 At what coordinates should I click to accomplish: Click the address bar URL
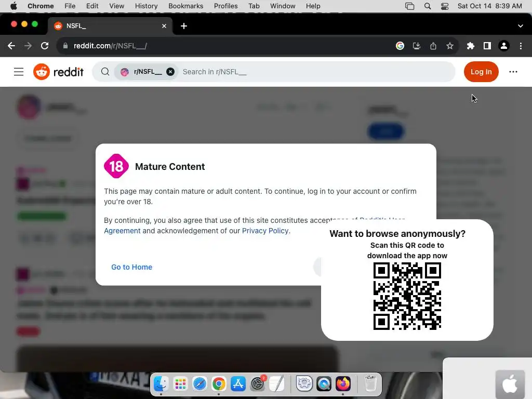(110, 46)
